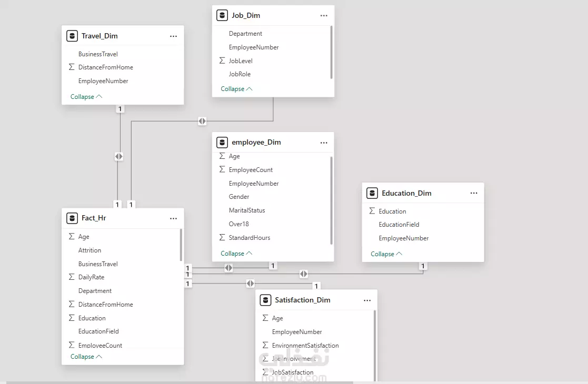Select the Job_Dim relationship direction arrow
This screenshot has width=588, height=384.
point(202,121)
